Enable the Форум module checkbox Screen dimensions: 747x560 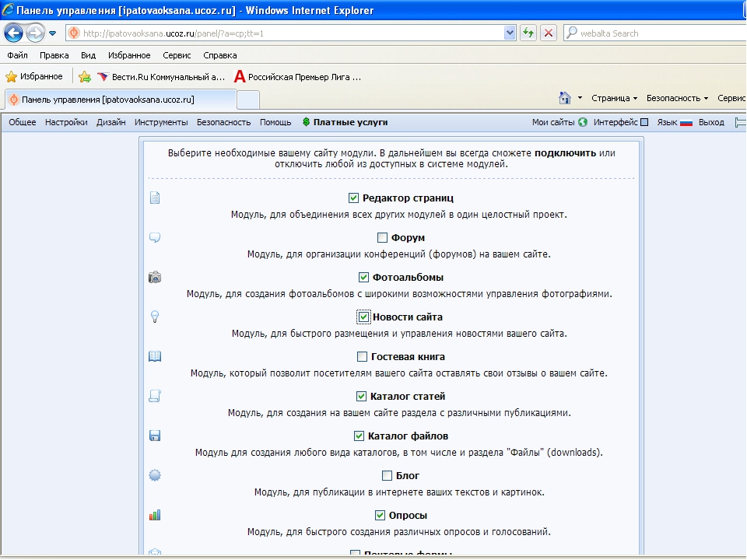(382, 237)
